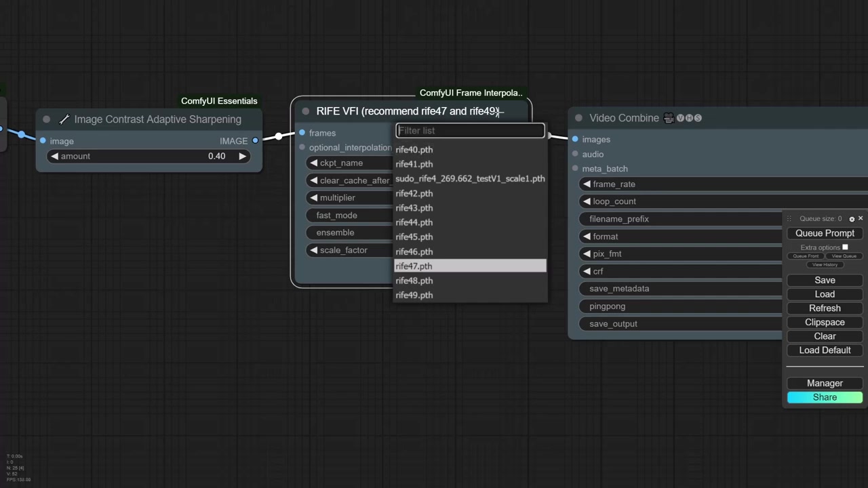
Task: Click the Queue Prompt button
Action: pos(825,233)
